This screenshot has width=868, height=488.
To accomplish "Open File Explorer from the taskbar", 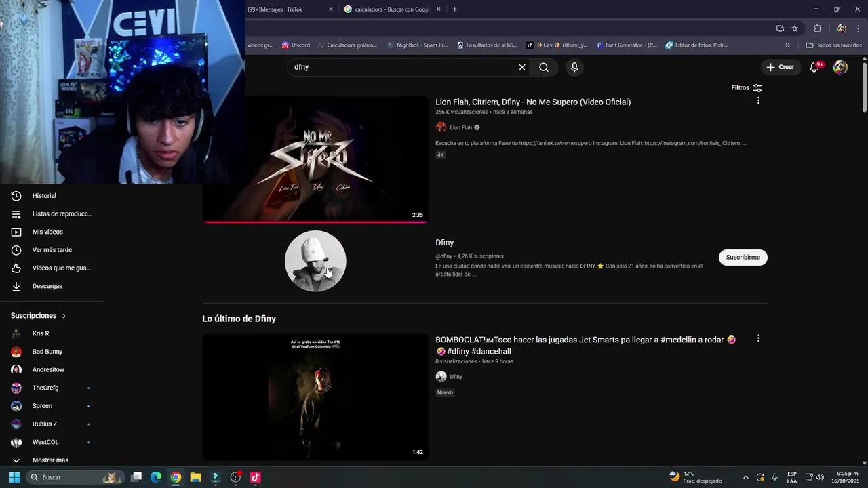I will (x=195, y=477).
